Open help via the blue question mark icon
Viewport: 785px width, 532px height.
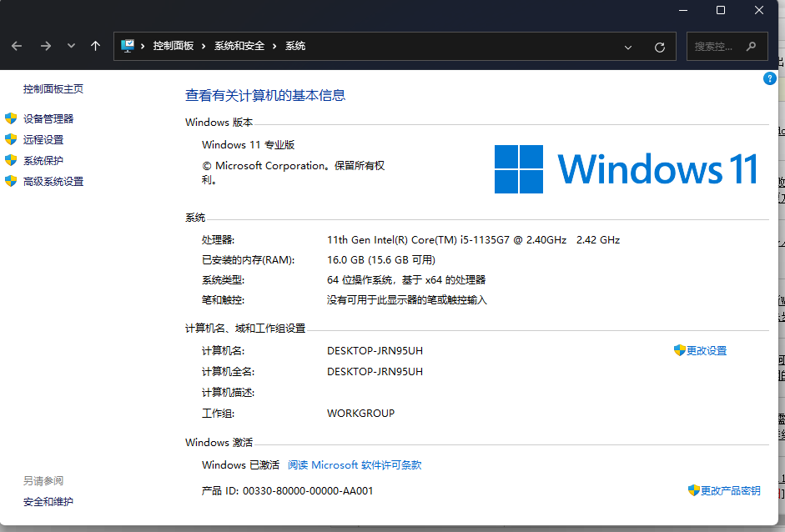tap(768, 78)
